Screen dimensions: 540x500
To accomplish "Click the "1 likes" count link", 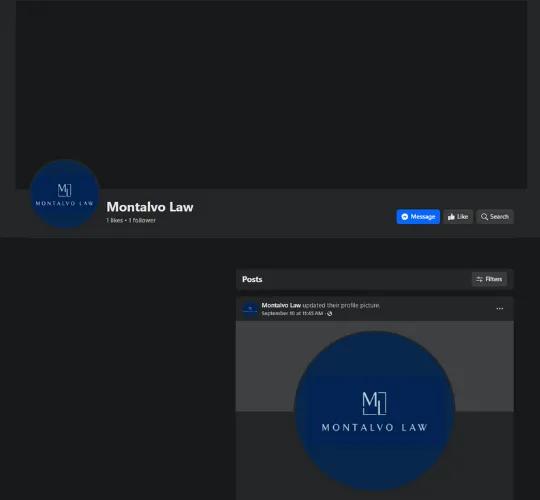I will [x=115, y=220].
